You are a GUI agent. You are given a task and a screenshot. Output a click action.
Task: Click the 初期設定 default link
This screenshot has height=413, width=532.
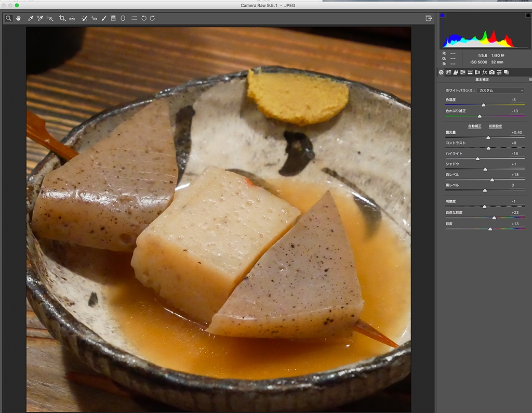click(x=495, y=126)
